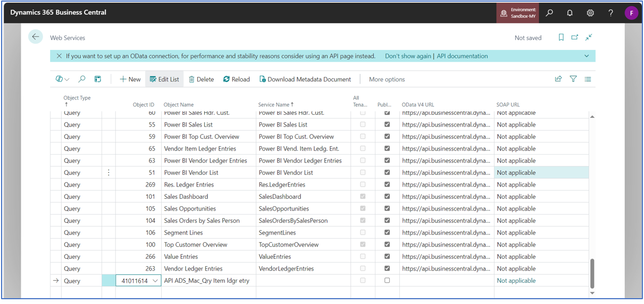This screenshot has height=304, width=644.
Task: Delete the selected web service
Action: [202, 79]
